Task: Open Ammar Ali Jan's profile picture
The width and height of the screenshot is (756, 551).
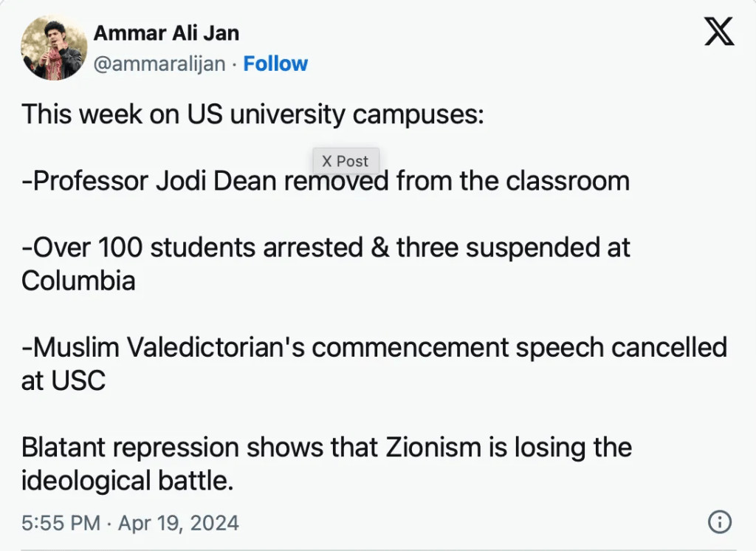Action: tap(54, 48)
